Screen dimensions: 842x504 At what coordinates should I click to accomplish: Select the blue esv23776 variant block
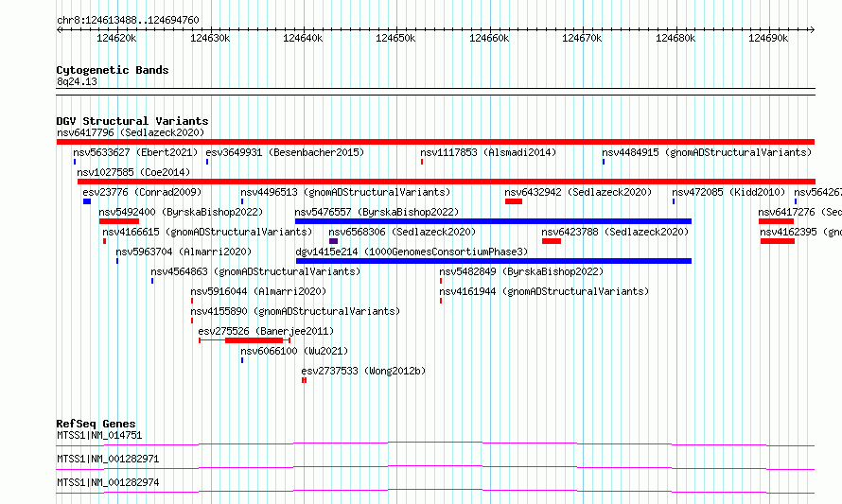[x=87, y=201]
